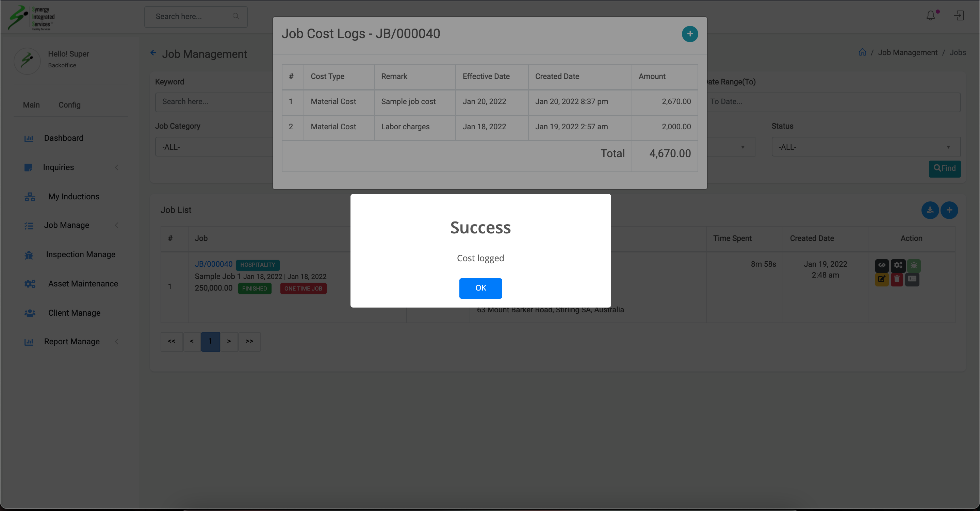Delete the job with red trash icon
Screen dimensions: 980x511
(x=897, y=279)
